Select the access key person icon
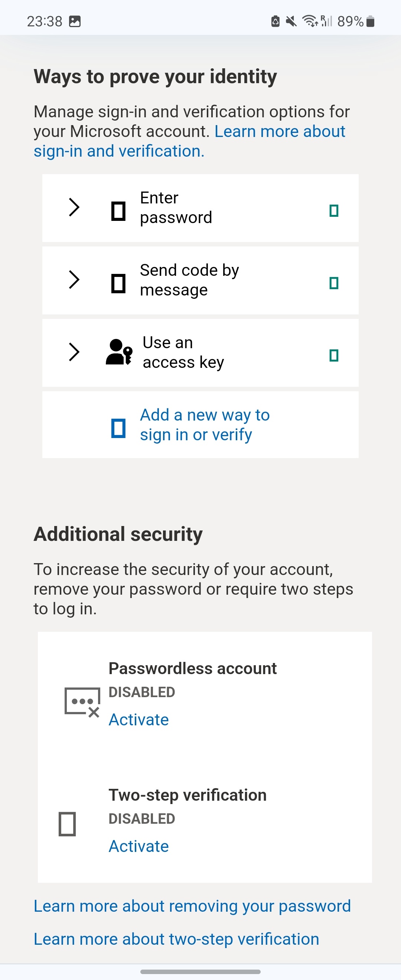Viewport: 401px width, 980px height. 118,352
